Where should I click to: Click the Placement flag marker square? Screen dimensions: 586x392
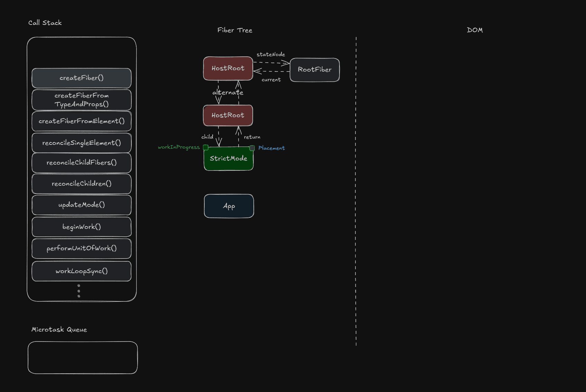pos(252,148)
